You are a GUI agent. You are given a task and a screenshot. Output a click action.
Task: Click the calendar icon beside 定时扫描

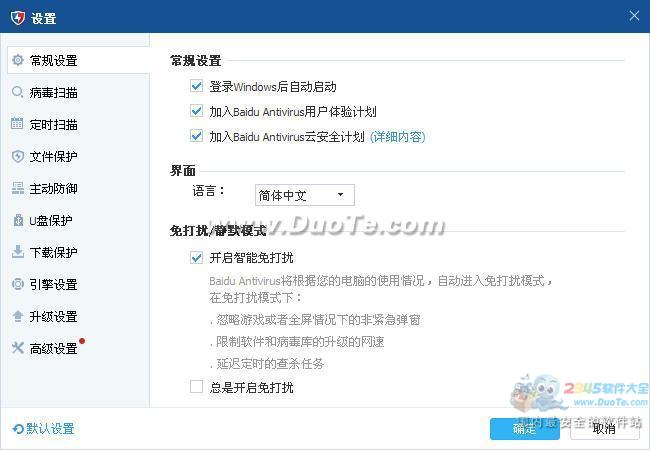coord(17,123)
